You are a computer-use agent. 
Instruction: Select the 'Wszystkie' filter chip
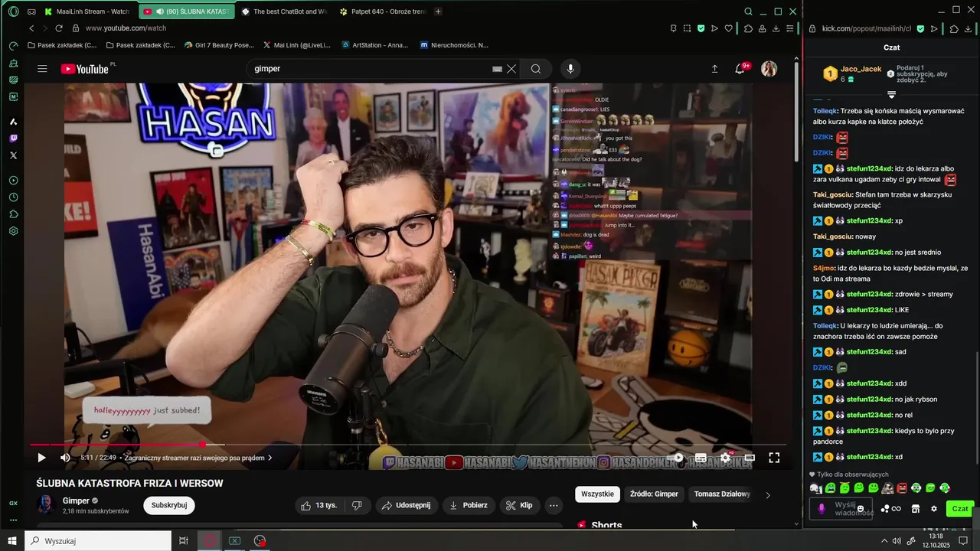click(597, 494)
